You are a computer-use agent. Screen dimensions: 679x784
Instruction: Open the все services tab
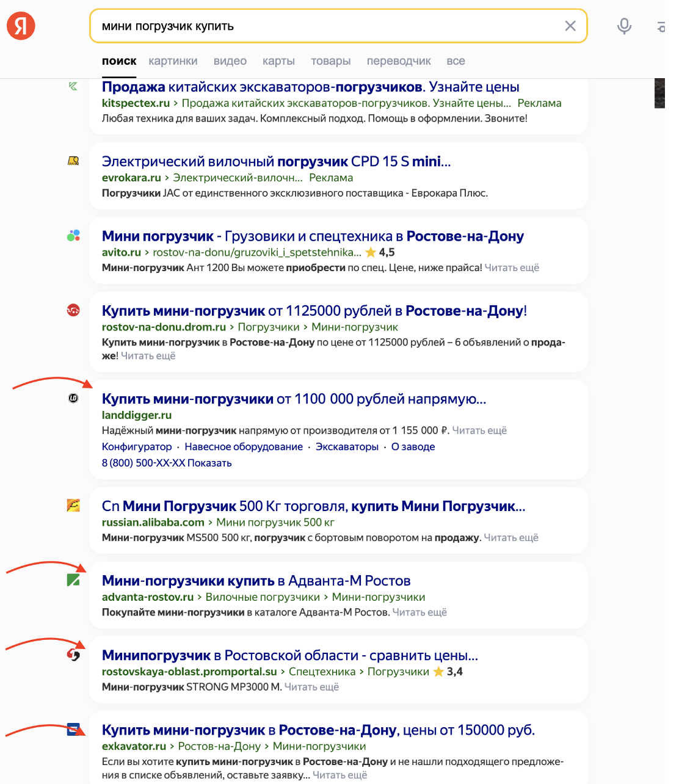456,61
